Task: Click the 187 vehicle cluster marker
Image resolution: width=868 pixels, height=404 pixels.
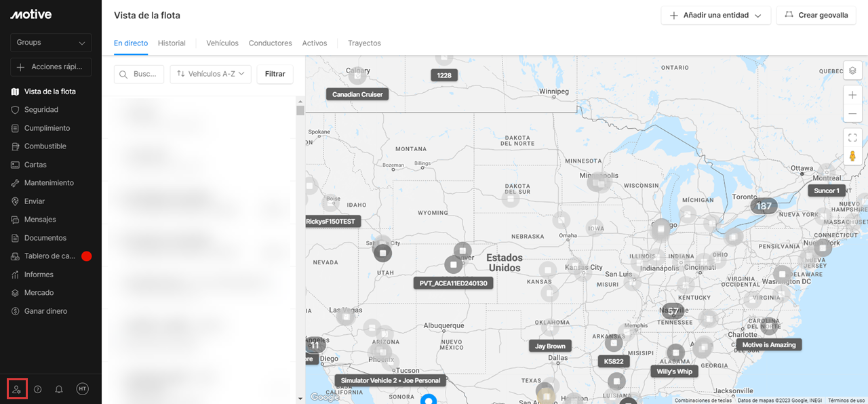Action: (764, 206)
